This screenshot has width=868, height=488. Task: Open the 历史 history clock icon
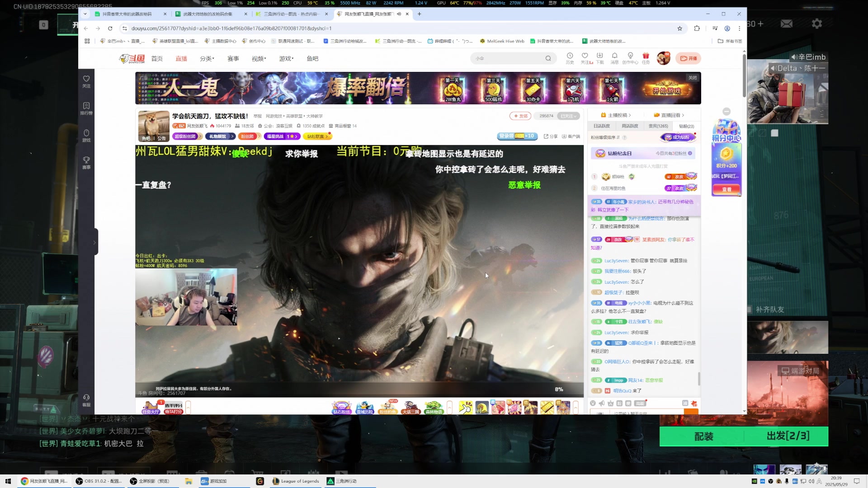[x=570, y=58]
